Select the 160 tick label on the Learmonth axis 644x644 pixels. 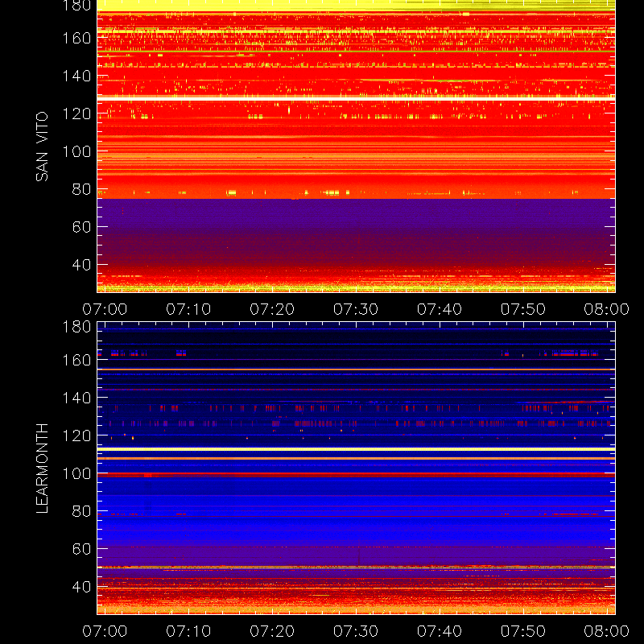[76, 360]
